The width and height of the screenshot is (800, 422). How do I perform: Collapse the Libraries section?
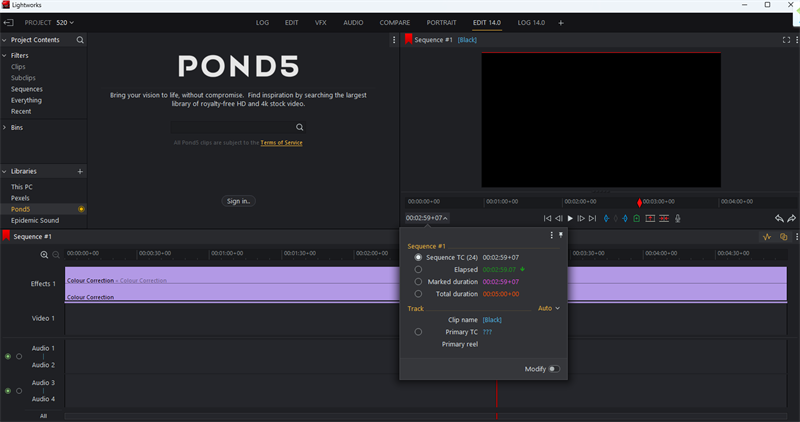(x=4, y=171)
